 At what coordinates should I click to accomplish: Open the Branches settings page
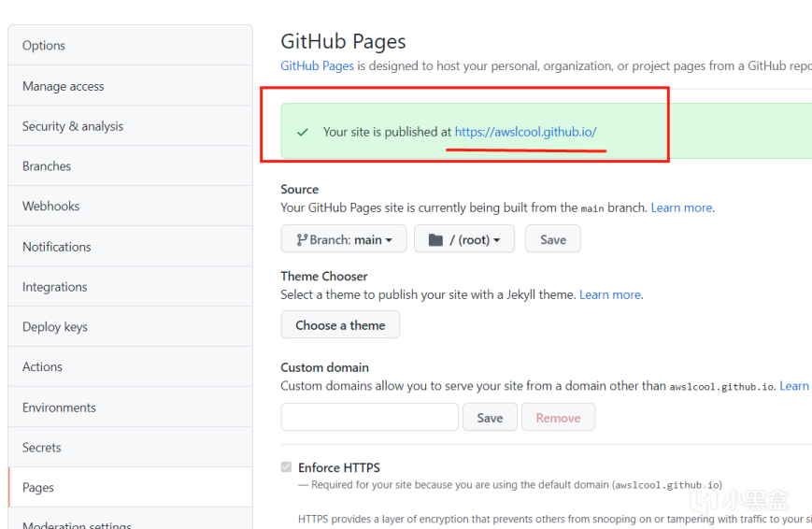click(47, 166)
